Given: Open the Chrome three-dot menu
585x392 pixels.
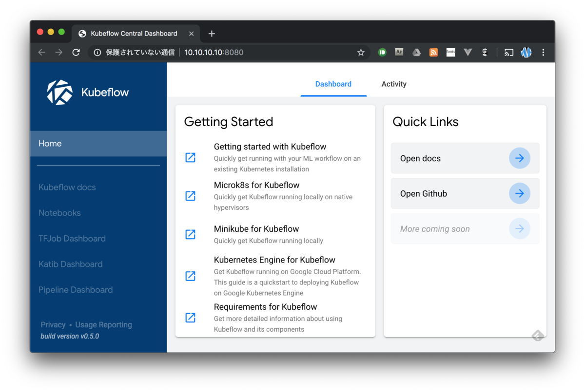Looking at the screenshot, I should [x=543, y=52].
